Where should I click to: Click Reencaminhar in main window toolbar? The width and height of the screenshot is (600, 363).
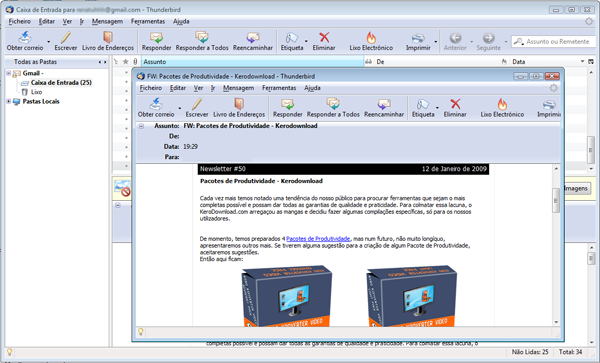click(x=253, y=41)
